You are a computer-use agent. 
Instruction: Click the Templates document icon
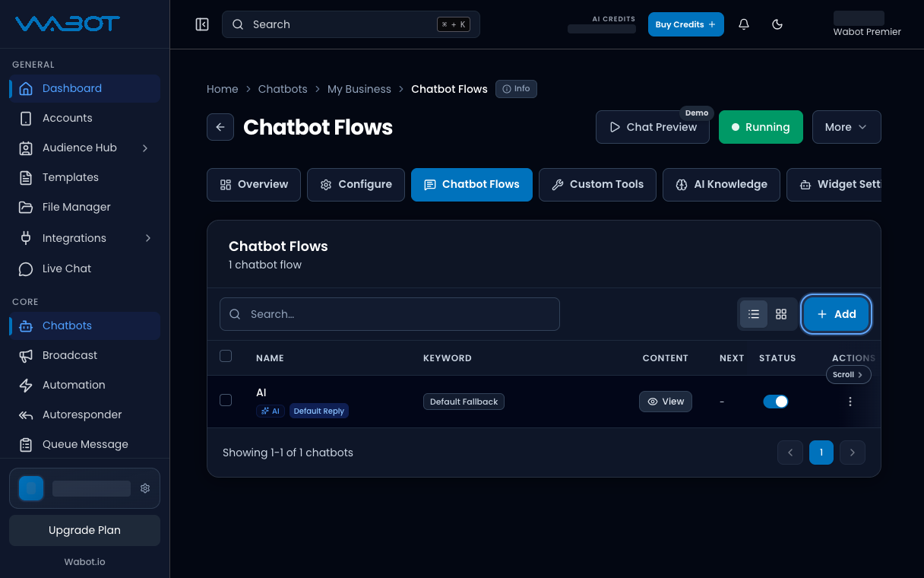click(26, 177)
